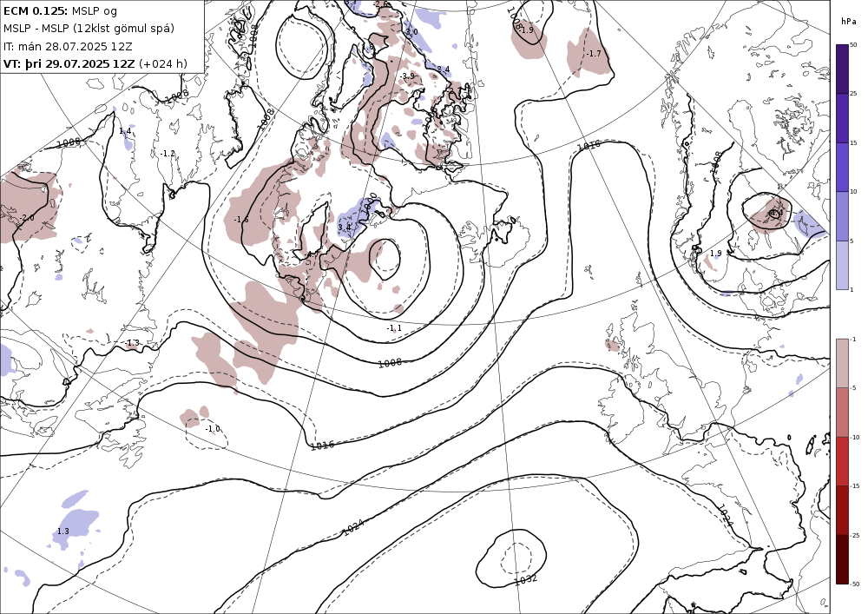Select the dark red legend band (-15 to -25)

tap(842, 510)
